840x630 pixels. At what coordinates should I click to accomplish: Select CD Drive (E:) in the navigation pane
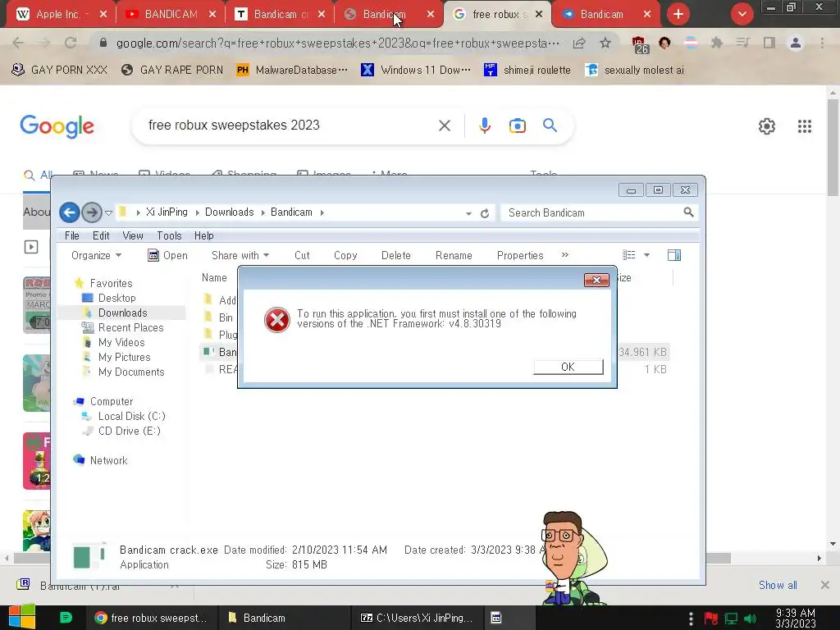[129, 431]
